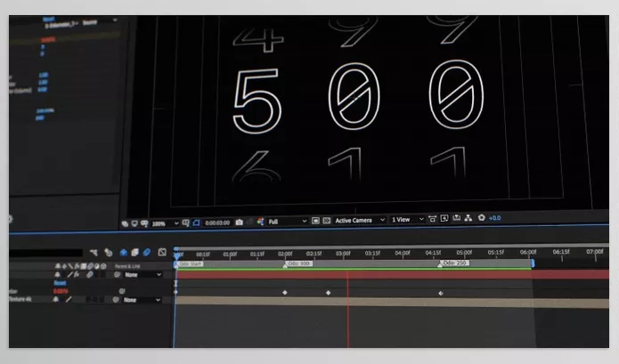Click the timeline search field
The image size is (619, 364).
click(x=45, y=253)
